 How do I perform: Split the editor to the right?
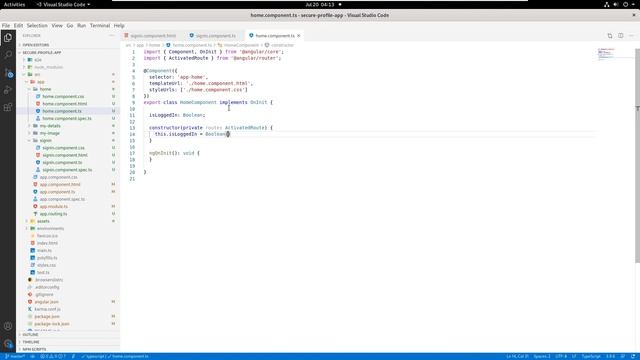620,36
